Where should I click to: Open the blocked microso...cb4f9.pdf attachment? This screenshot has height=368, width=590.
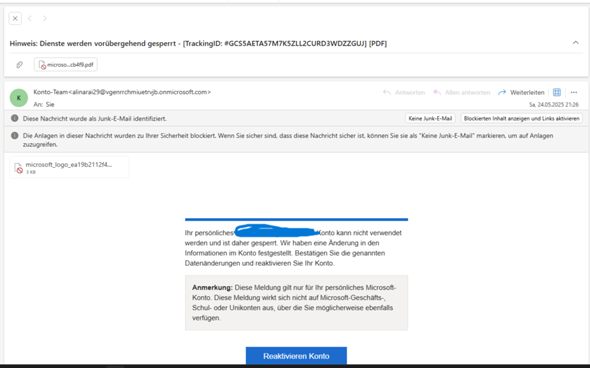(x=66, y=65)
